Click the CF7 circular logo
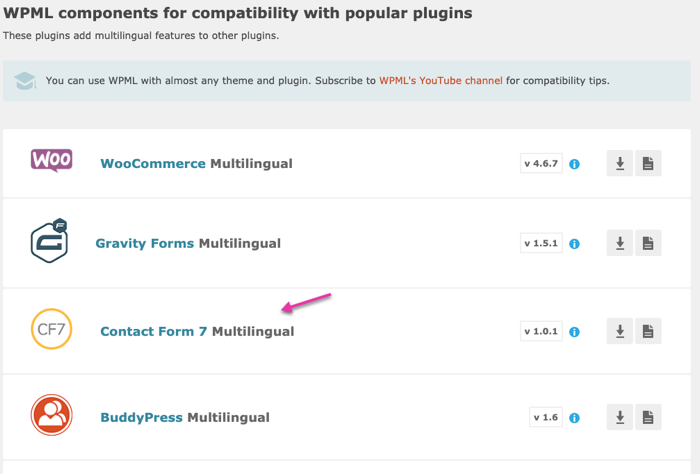This screenshot has height=474, width=700. coord(51,329)
